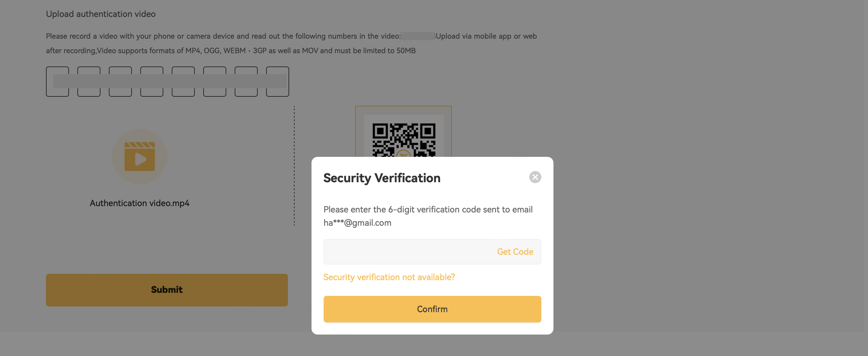Image resolution: width=868 pixels, height=356 pixels.
Task: Click the 'Security Verification' dialog title
Action: [x=382, y=178]
